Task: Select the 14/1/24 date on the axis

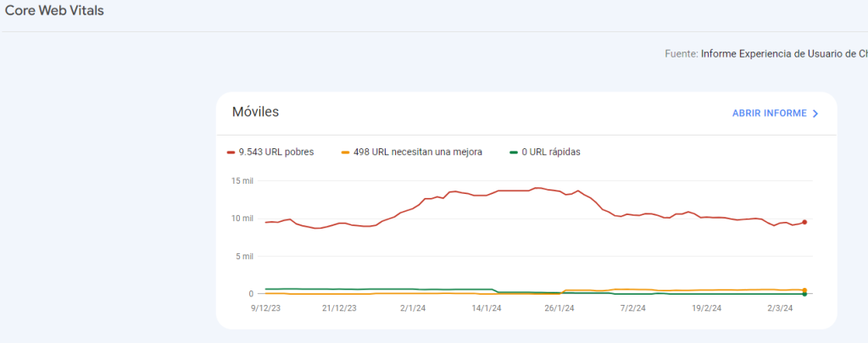Action: point(487,308)
